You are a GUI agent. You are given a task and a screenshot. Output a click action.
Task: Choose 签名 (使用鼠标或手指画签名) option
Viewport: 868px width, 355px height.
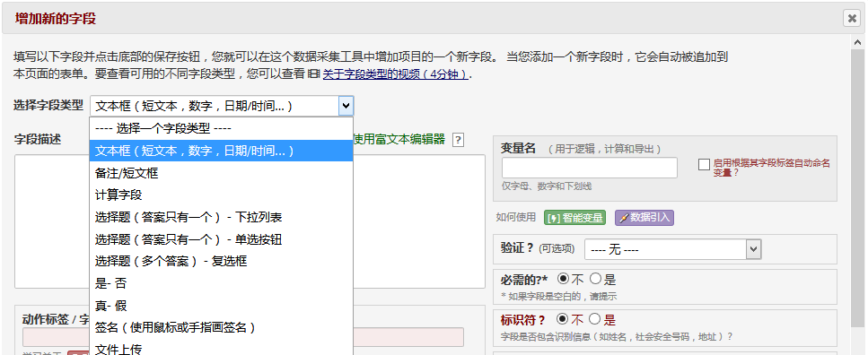tap(221, 327)
